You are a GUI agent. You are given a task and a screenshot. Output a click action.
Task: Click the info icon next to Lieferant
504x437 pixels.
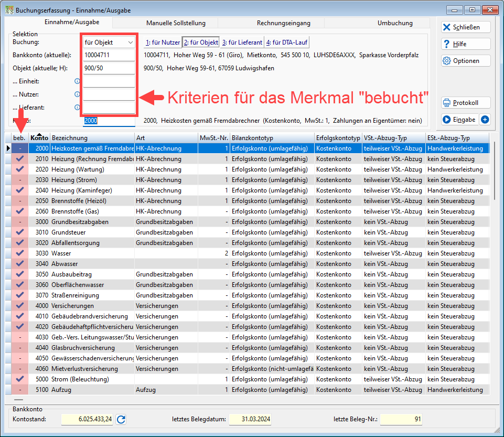point(77,108)
